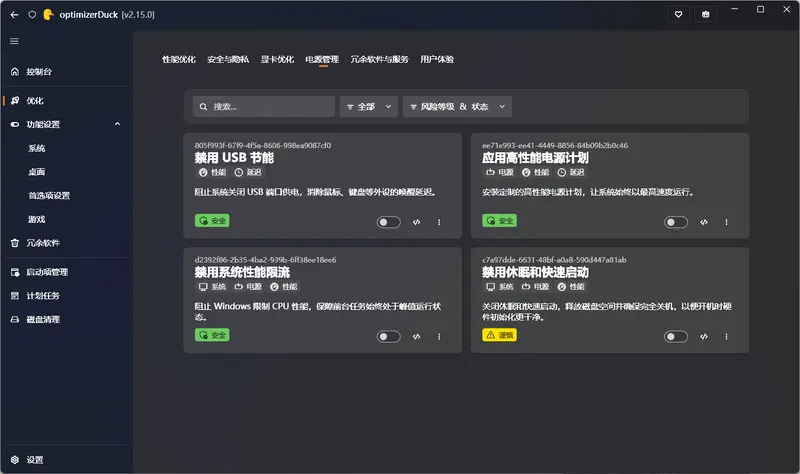This screenshot has width=800, height=474.
Task: Open 系统 sub-item in sidebar
Action: click(x=37, y=148)
